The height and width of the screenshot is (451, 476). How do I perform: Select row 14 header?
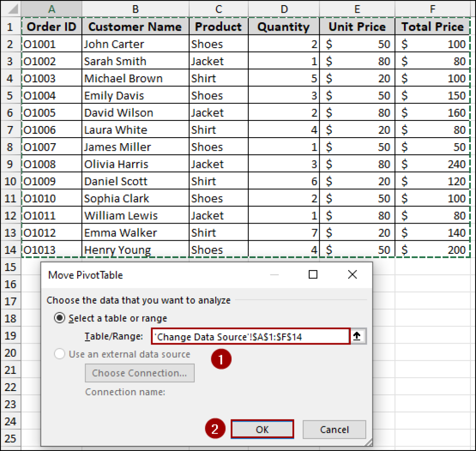pos(10,250)
